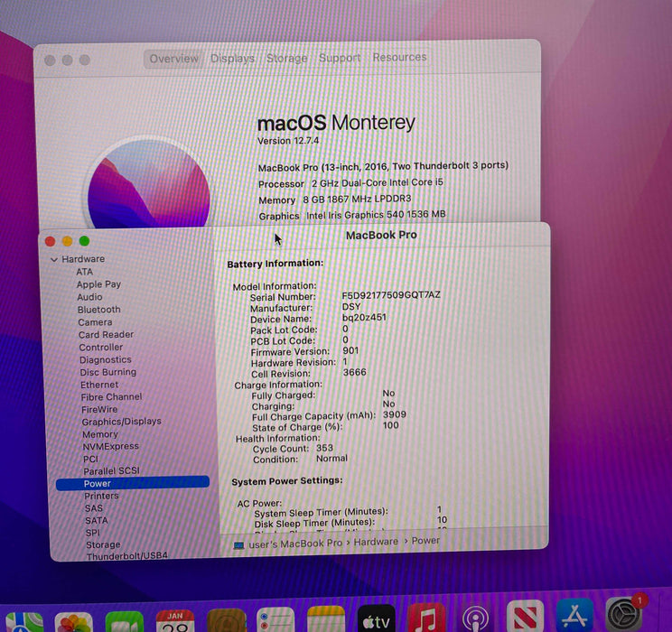Click battery serial number F5D92177509GQT7AZ
672x632 pixels.
point(391,295)
